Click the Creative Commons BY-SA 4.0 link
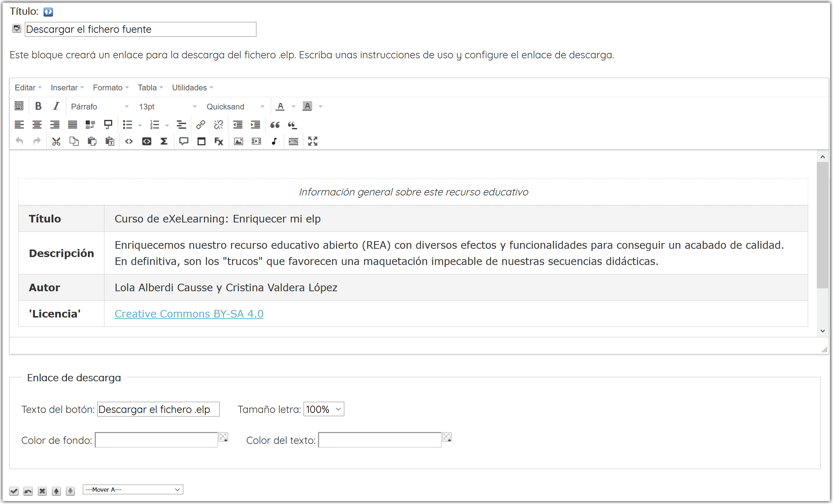The width and height of the screenshot is (833, 504). [x=189, y=314]
